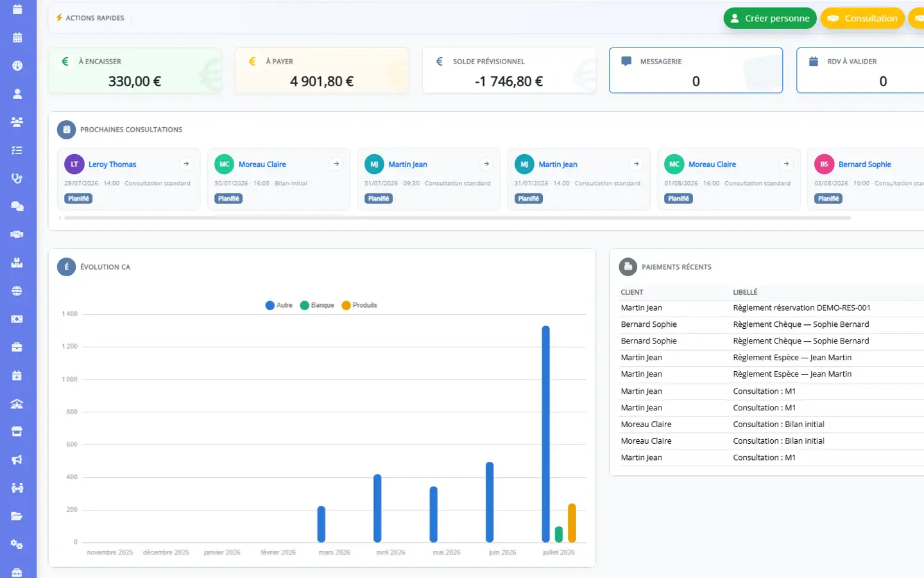
Task: Open the handshake icon in the sidebar
Action: (17, 234)
